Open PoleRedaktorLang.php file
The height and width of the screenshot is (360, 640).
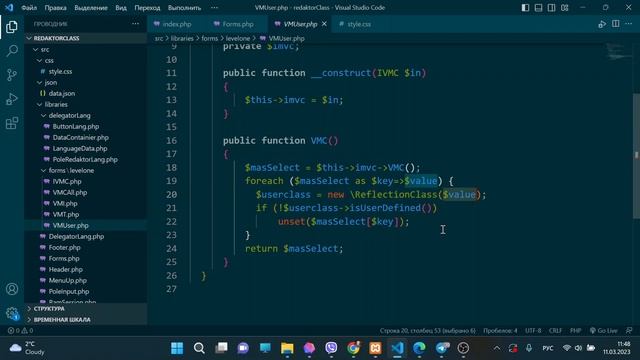tap(86, 160)
